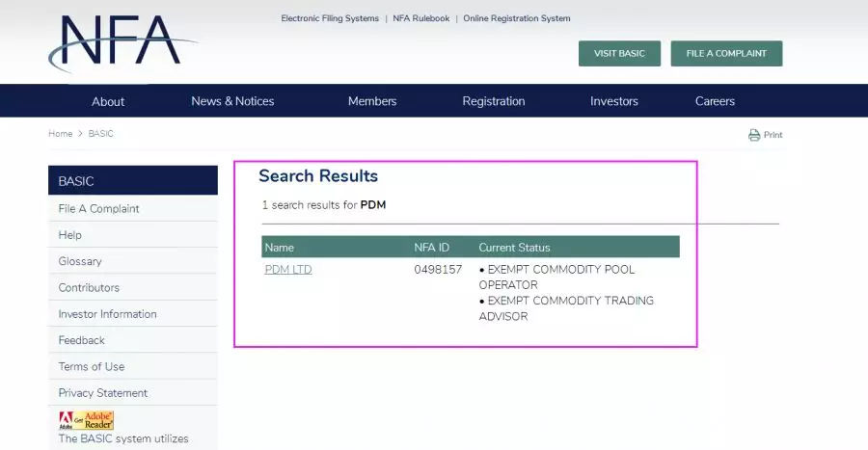The width and height of the screenshot is (868, 450).
Task: Open the NFA Rulebook link
Action: (x=421, y=18)
